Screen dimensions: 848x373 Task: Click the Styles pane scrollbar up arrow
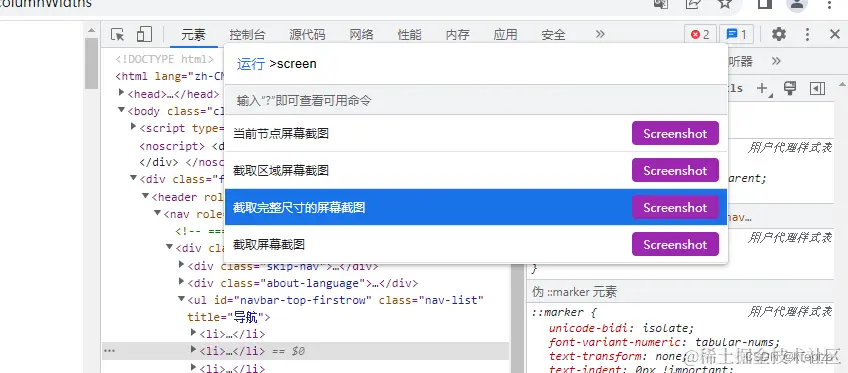click(842, 84)
